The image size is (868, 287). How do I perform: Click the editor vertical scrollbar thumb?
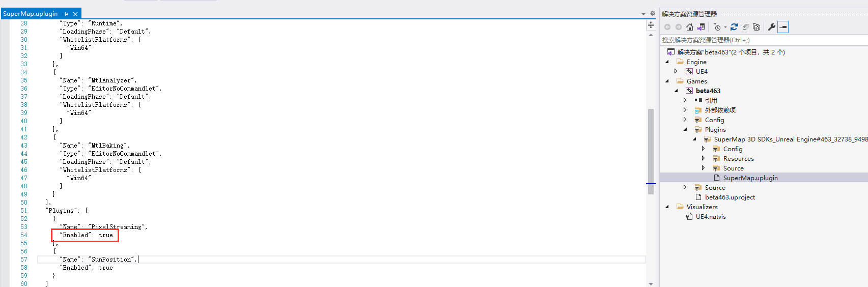(x=651, y=151)
